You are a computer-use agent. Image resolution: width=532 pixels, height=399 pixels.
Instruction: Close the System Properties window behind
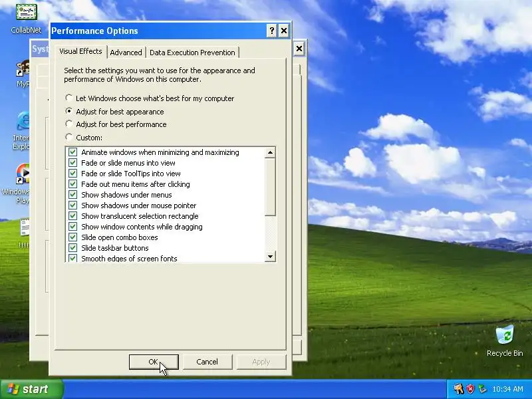coord(299,49)
